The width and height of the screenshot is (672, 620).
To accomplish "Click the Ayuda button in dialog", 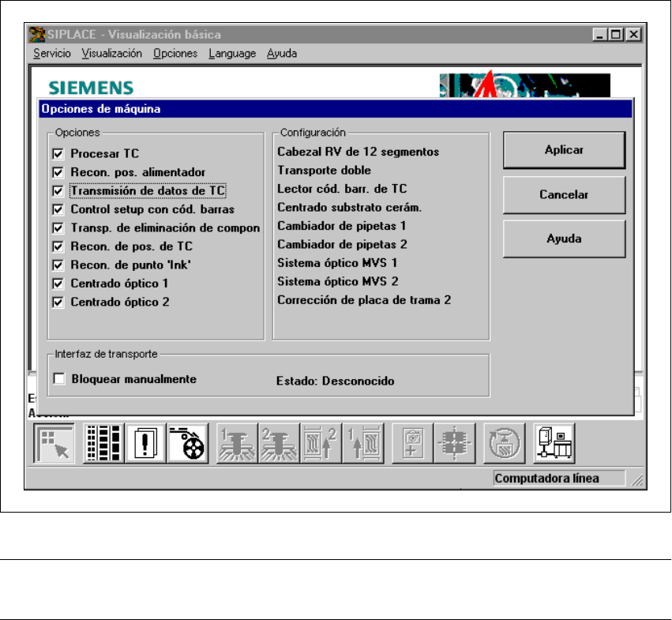I will (x=564, y=239).
